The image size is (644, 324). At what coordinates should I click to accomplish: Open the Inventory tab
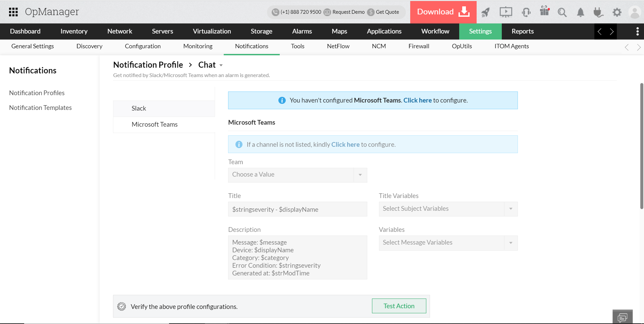74,31
